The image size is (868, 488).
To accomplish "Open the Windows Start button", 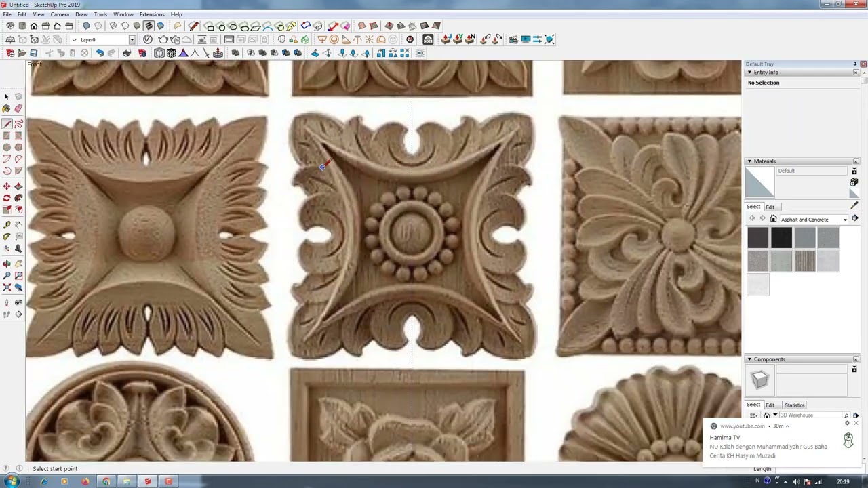I will [x=12, y=481].
